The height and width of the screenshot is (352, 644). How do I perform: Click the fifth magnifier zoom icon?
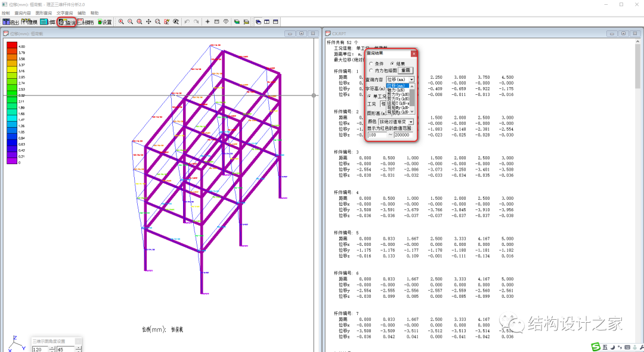(x=157, y=21)
